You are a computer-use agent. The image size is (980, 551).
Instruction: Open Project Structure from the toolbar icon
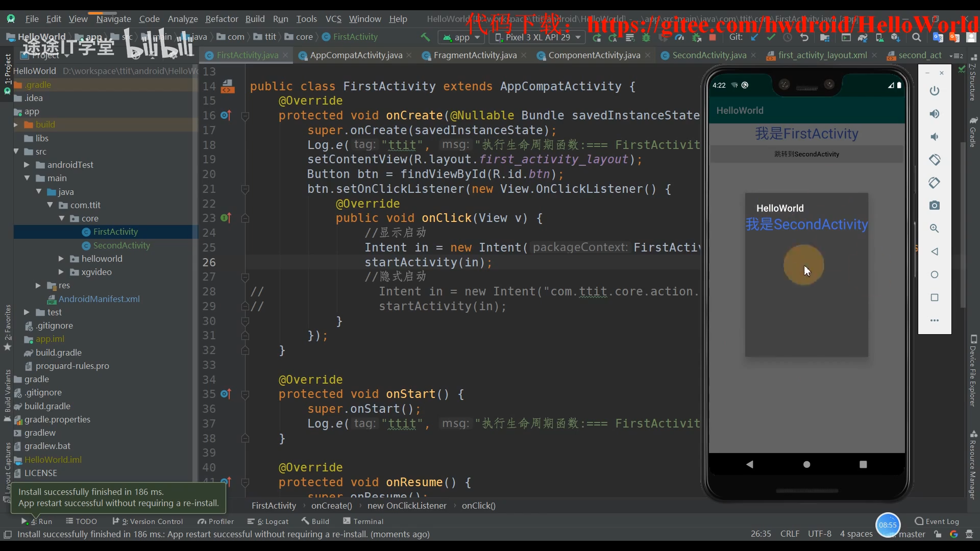point(824,37)
